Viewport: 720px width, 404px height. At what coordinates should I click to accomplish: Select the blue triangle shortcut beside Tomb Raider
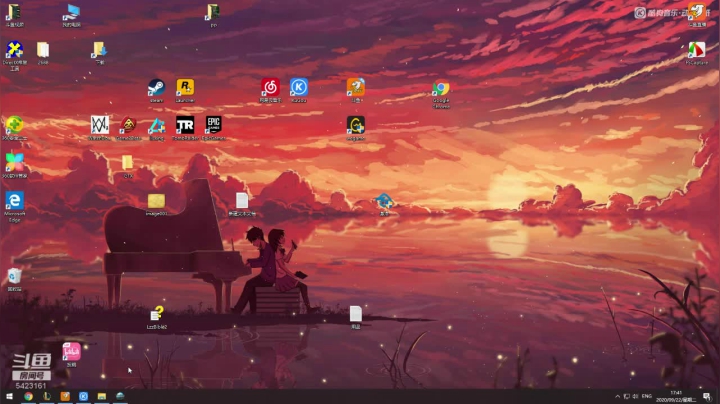[157, 128]
